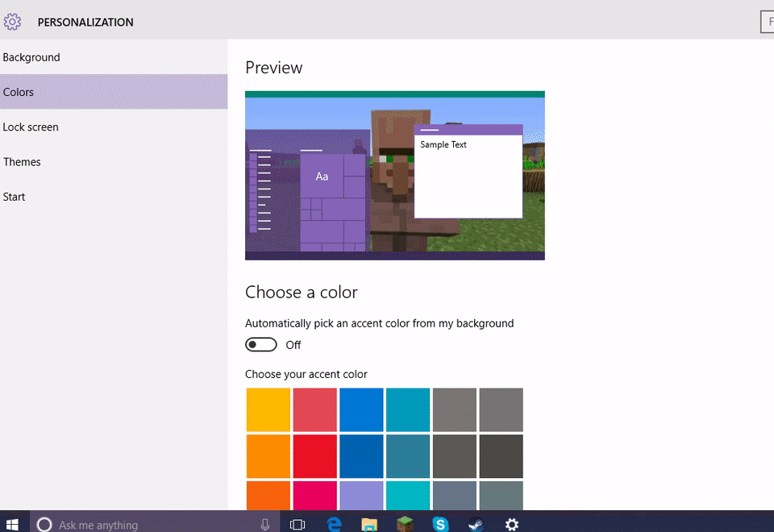Select the dark blue accent in second row
The height and width of the screenshot is (532, 774).
pyautogui.click(x=361, y=456)
